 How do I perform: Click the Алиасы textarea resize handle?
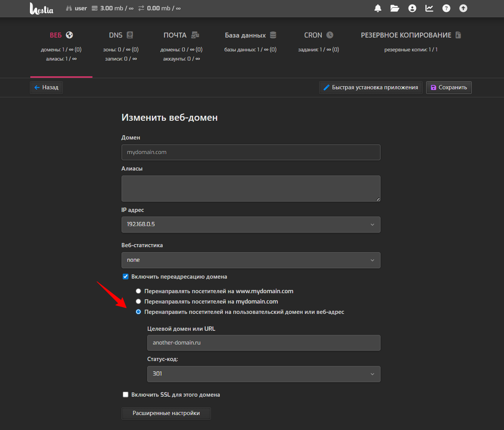[378, 199]
